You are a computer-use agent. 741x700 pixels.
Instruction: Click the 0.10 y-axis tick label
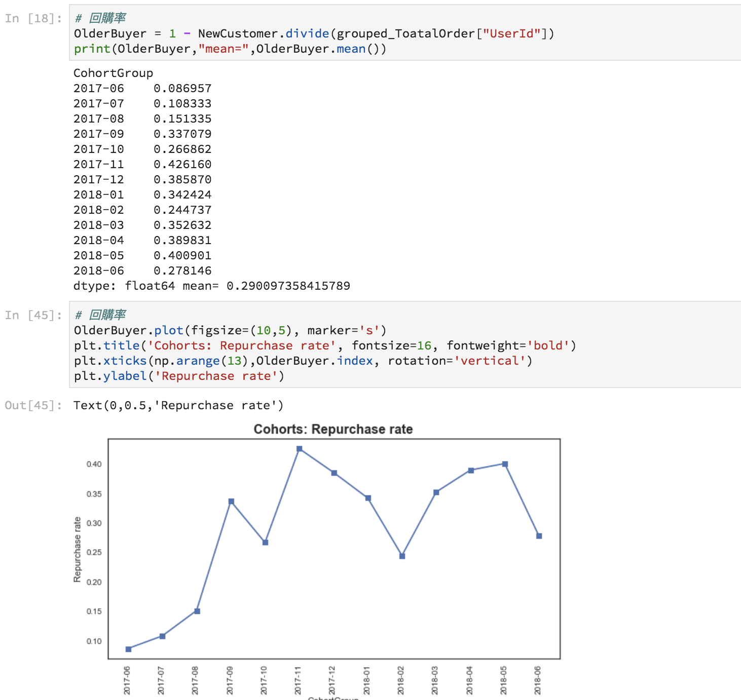(94, 641)
